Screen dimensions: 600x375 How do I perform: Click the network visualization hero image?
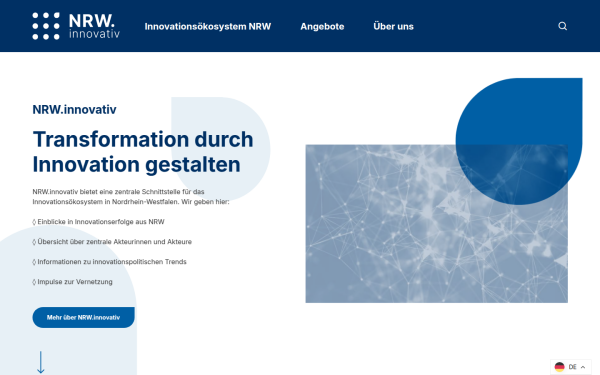[x=436, y=223]
